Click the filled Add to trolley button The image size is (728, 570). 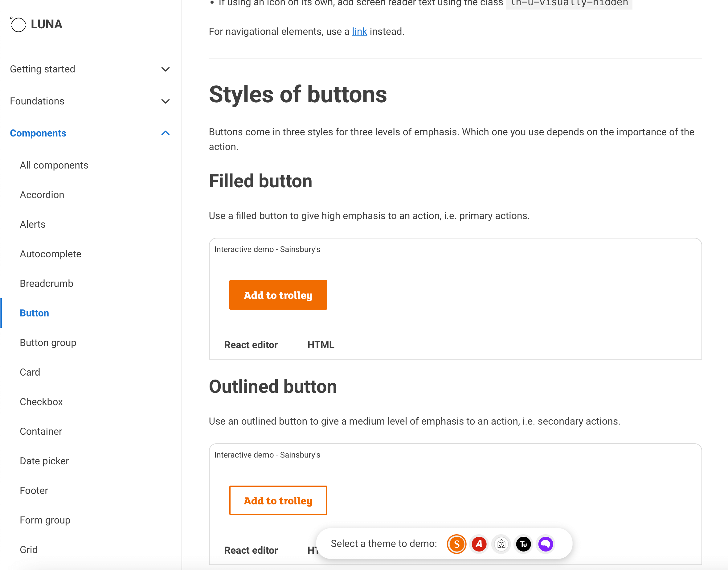click(x=278, y=295)
